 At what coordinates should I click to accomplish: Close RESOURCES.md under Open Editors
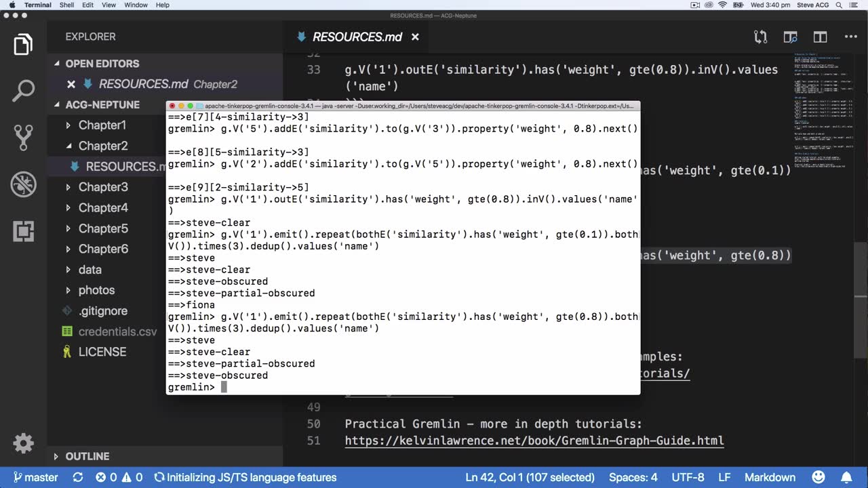coord(71,84)
